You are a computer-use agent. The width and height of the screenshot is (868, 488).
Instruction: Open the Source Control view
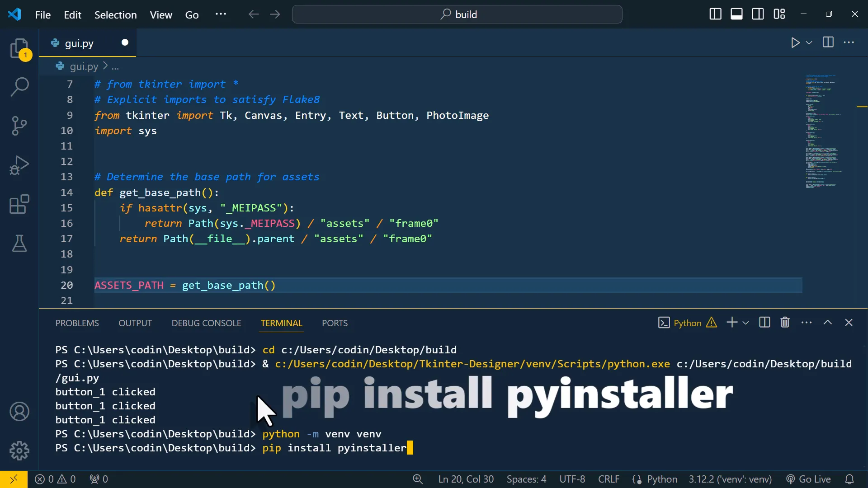point(19,125)
